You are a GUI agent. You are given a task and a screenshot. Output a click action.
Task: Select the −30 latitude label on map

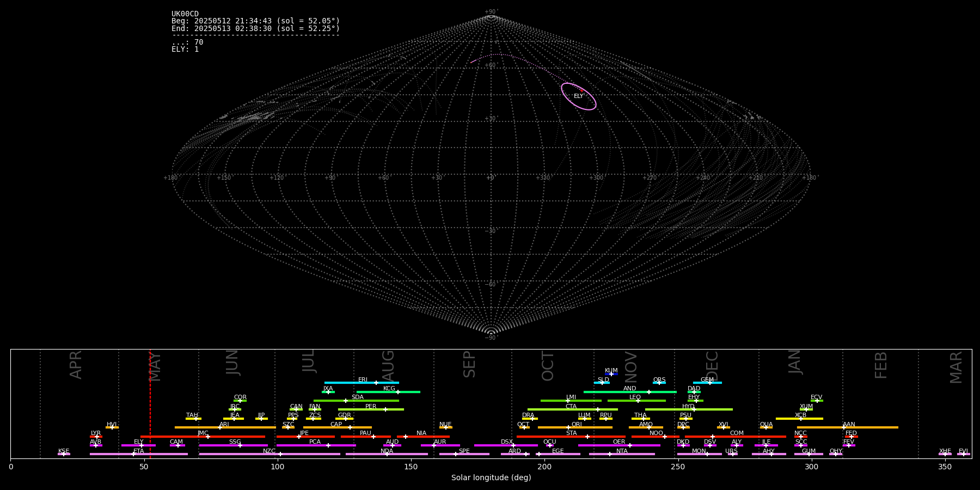pyautogui.click(x=491, y=231)
